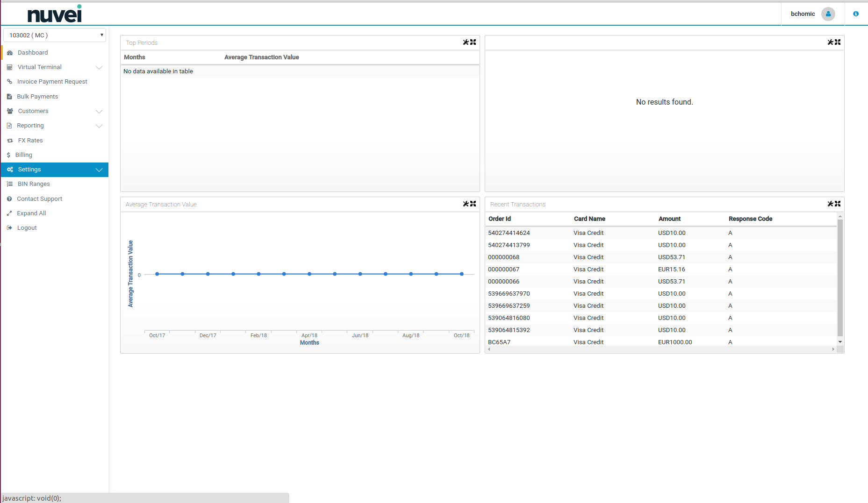Click the Dashboard gauge icon in the sidebar
This screenshot has width=868, height=503.
click(x=10, y=53)
